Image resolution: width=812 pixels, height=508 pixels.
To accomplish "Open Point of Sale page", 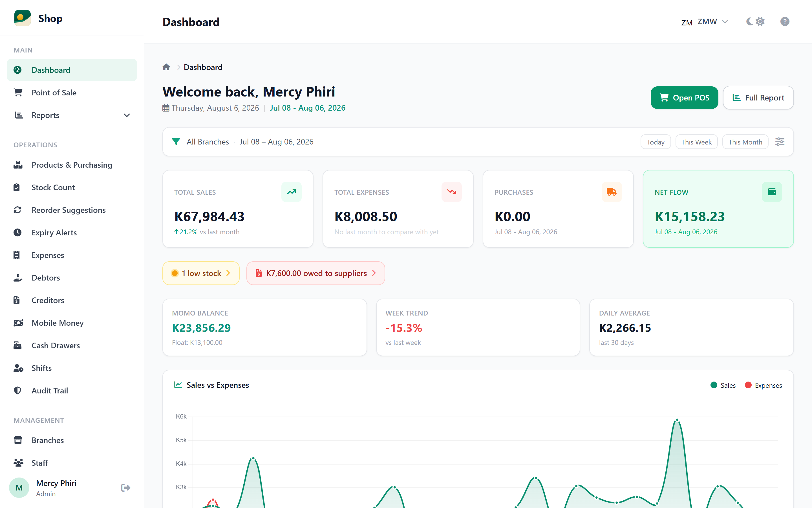I will pos(72,92).
